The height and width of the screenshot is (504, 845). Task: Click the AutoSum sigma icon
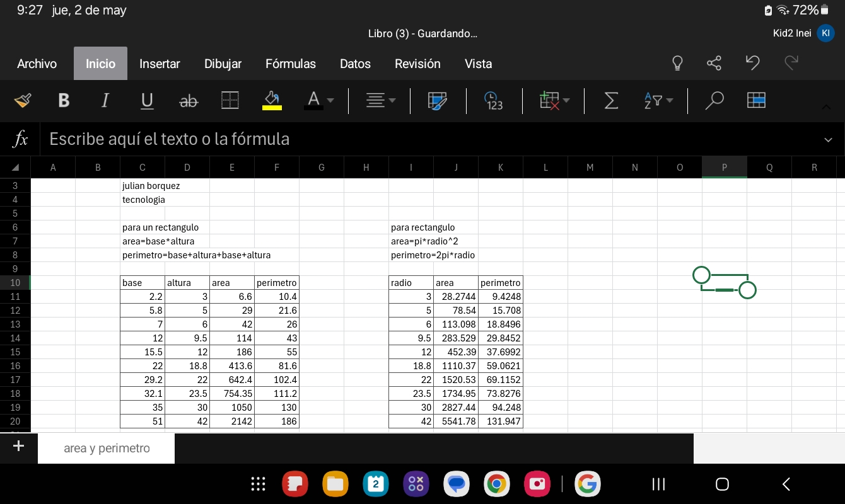pyautogui.click(x=610, y=100)
